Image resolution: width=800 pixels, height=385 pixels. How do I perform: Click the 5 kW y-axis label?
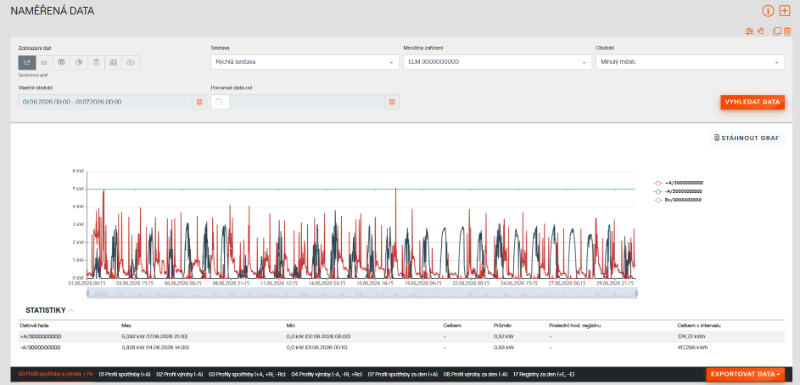point(79,189)
